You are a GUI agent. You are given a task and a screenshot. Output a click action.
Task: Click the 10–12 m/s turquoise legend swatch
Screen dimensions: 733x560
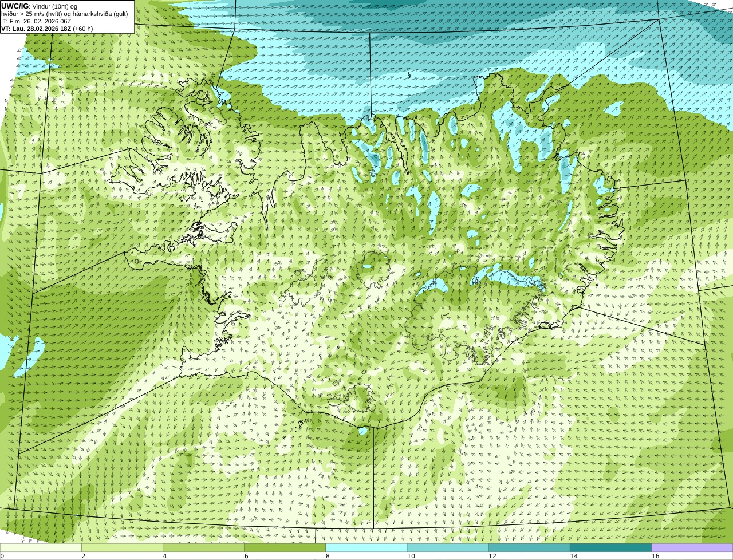[448, 547]
